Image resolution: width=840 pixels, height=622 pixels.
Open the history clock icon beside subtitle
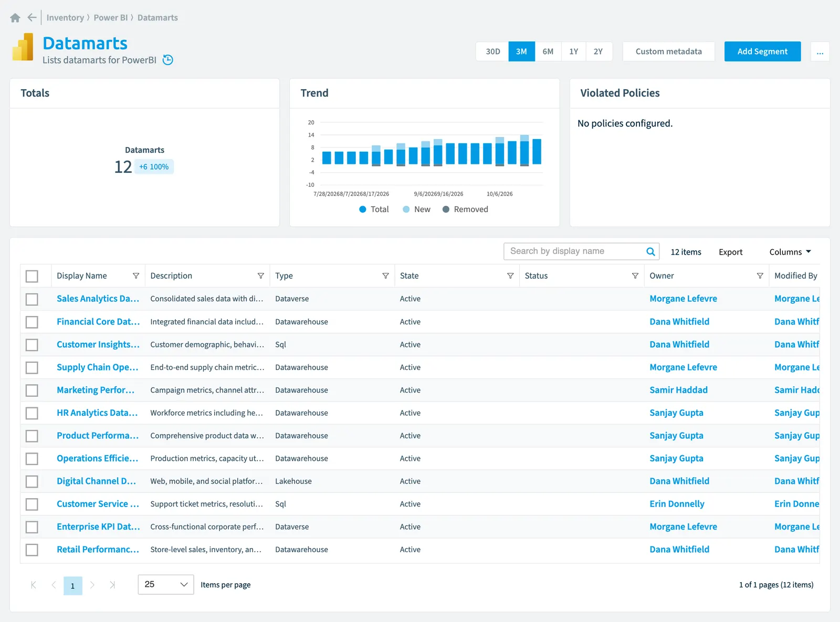pos(168,60)
